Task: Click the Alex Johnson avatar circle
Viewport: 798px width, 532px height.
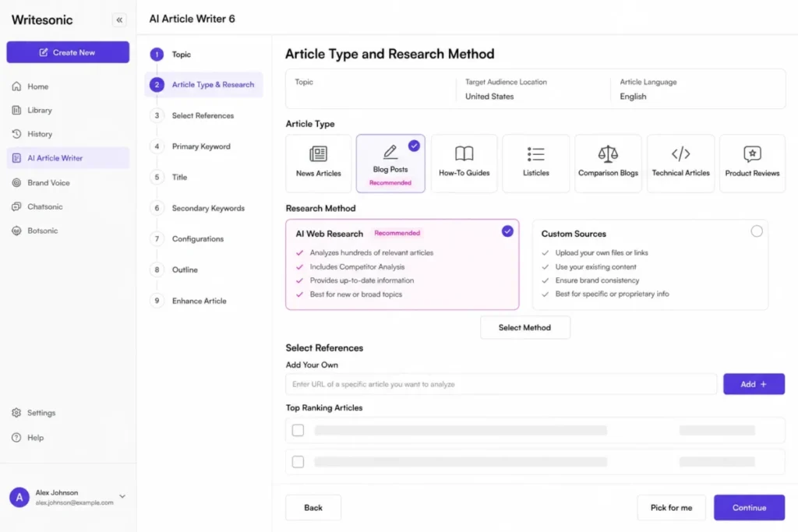Action: pos(19,498)
